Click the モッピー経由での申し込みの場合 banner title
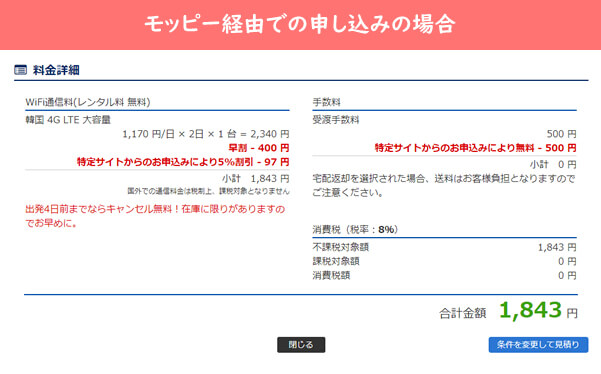The image size is (601, 374). (x=300, y=24)
